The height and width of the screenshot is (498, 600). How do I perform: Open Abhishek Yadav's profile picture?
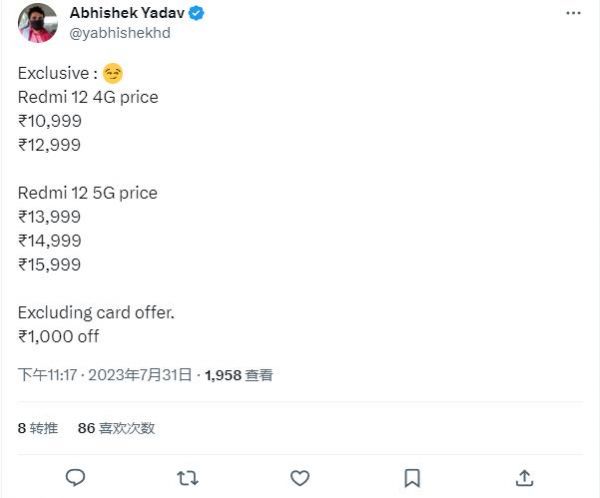click(38, 23)
